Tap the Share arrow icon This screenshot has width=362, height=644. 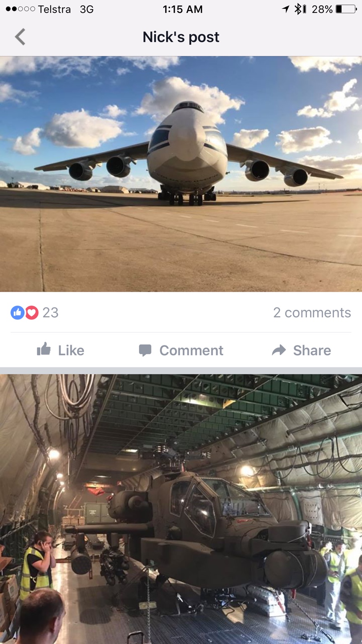tap(279, 350)
